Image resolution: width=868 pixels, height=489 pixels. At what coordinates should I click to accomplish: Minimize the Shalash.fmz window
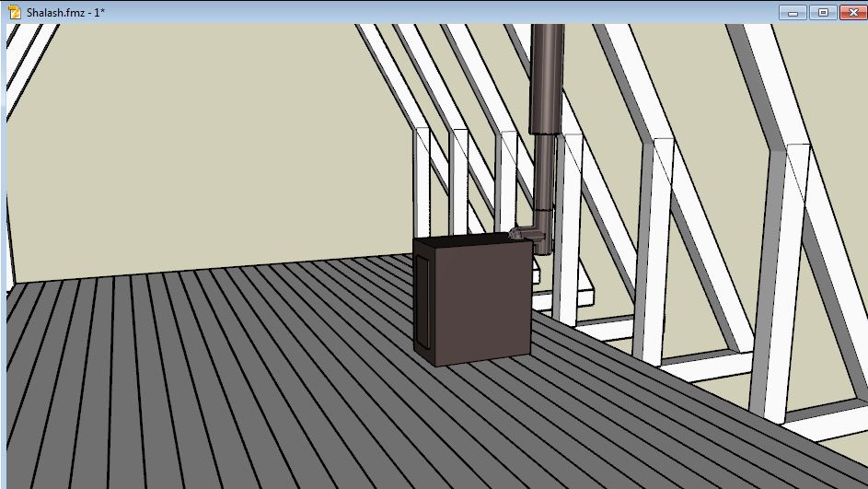[x=793, y=12]
